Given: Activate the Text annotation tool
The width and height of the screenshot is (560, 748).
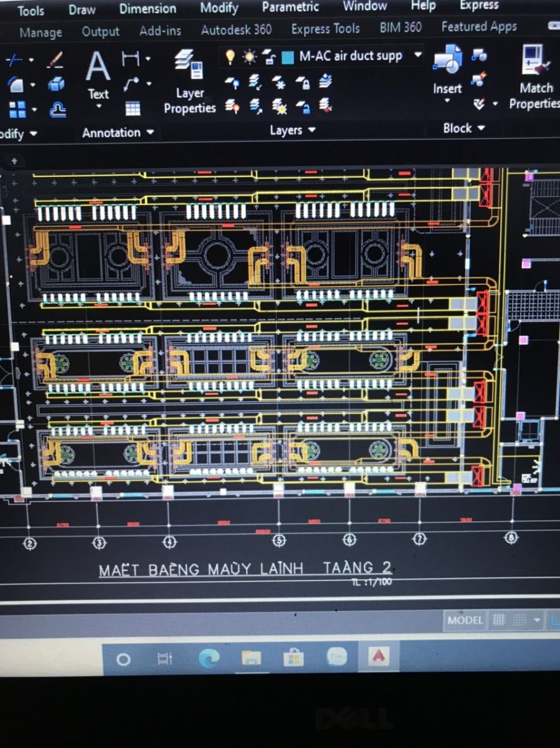Looking at the screenshot, I should (98, 75).
